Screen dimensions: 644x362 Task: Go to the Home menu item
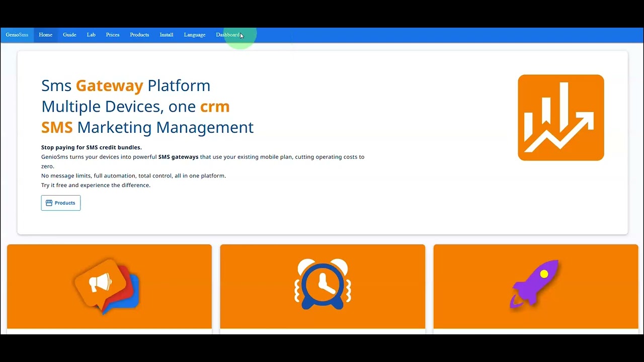click(46, 35)
